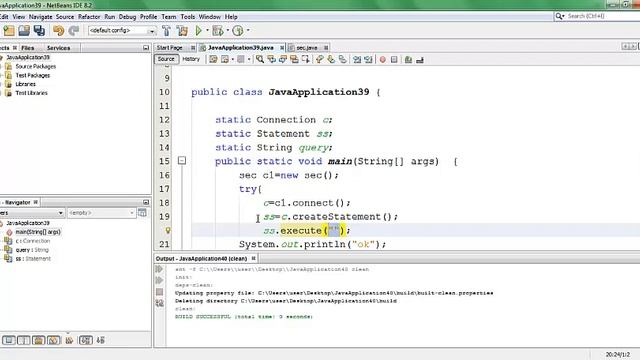The width and height of the screenshot is (640, 360).
Task: Click Output panel settings icon below stop
Action: 159,303
